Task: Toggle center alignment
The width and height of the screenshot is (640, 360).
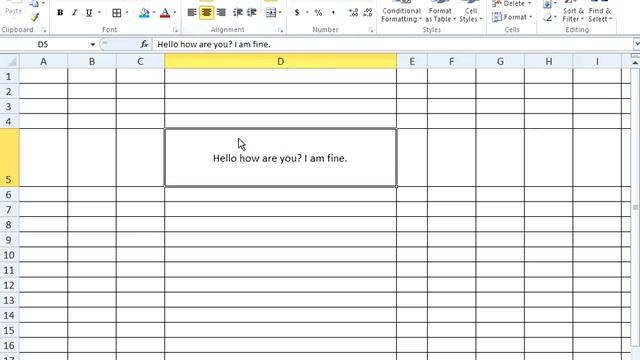Action: pos(207,13)
